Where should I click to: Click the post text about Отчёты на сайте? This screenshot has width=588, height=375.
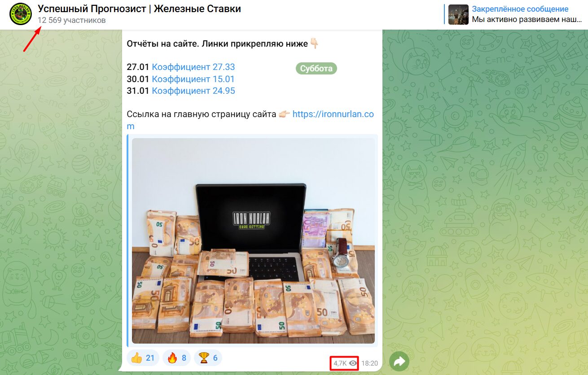223,44
